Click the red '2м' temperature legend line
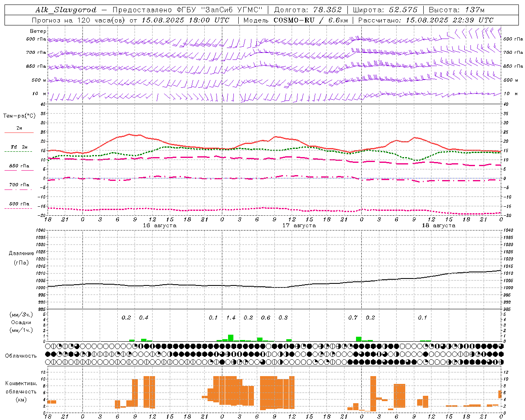 [19, 132]
